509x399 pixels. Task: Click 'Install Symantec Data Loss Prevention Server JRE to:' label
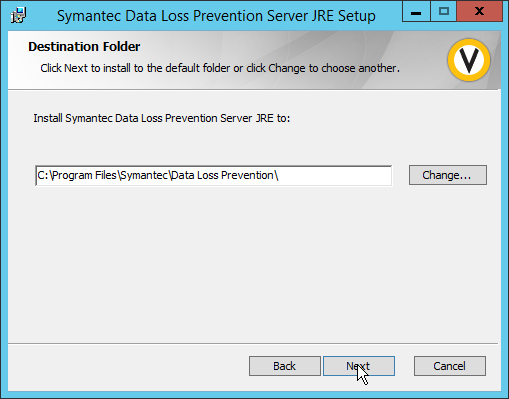click(x=162, y=118)
